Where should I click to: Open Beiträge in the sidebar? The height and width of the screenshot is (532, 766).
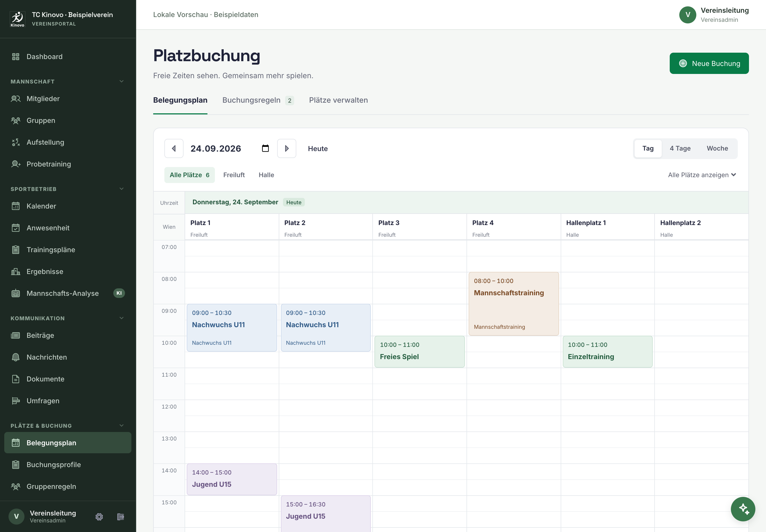pos(68,335)
